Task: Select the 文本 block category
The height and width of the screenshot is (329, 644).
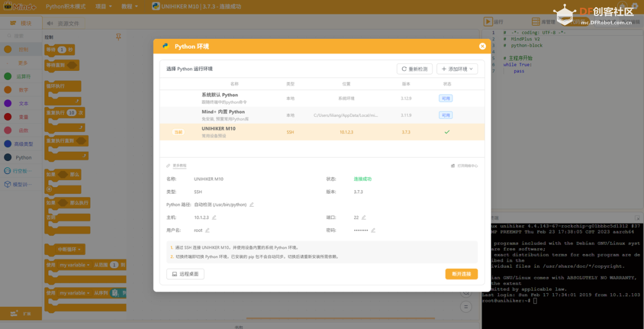Action: [21, 104]
